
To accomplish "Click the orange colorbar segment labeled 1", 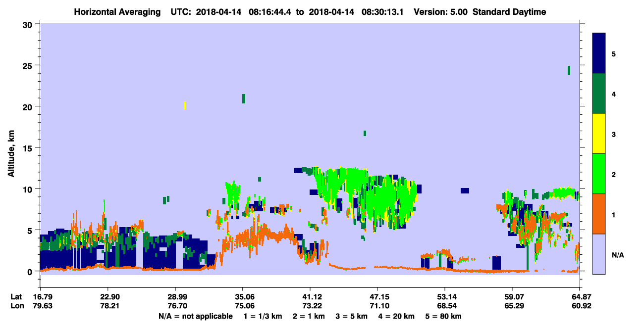I will pyautogui.click(x=599, y=214).
